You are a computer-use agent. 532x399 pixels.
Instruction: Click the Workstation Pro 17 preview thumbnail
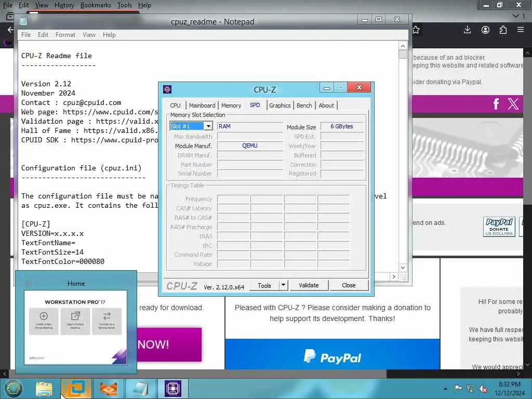click(x=76, y=327)
